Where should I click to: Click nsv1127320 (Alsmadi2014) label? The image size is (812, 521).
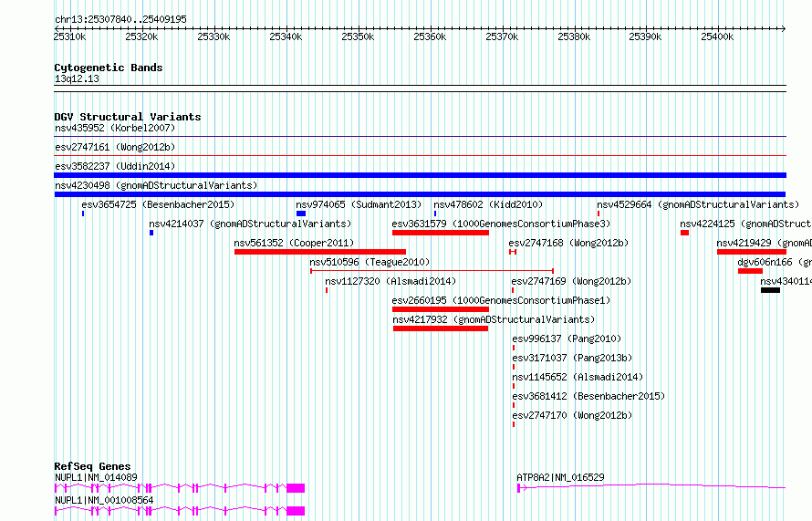390,281
